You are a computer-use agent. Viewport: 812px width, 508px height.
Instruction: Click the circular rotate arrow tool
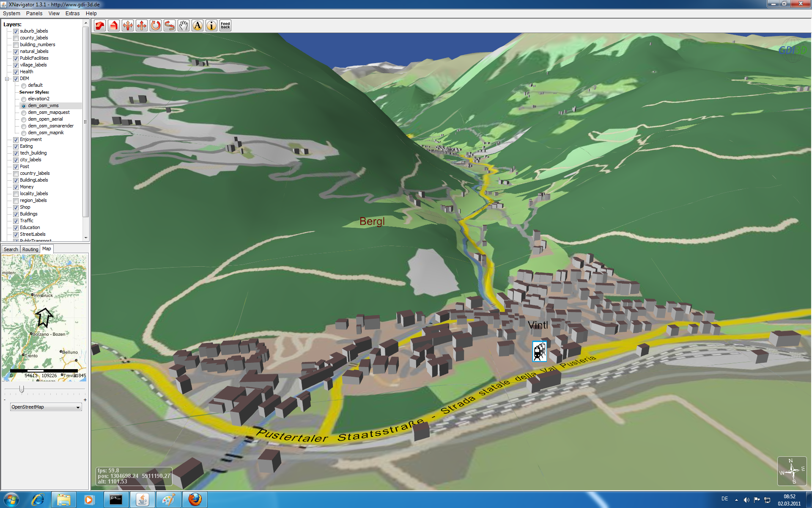click(x=156, y=26)
